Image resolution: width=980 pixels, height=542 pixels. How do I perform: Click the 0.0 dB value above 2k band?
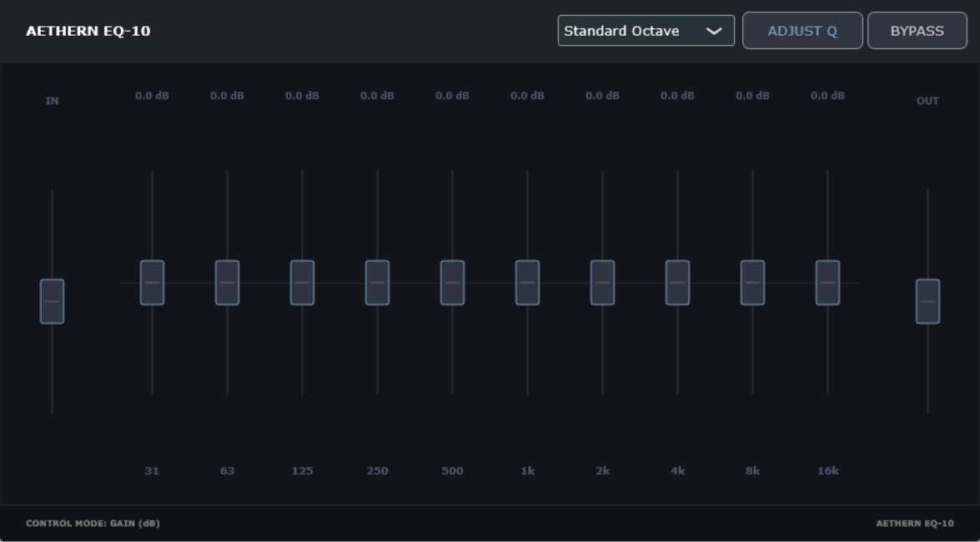[602, 96]
